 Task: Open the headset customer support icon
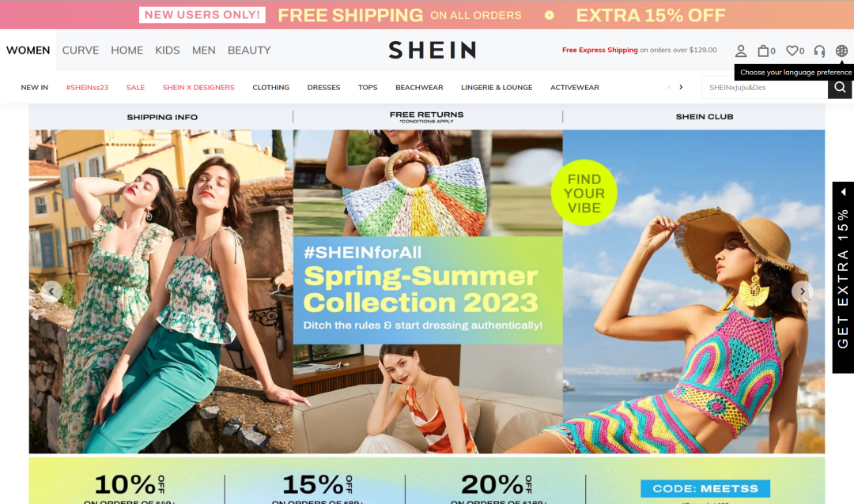[819, 51]
